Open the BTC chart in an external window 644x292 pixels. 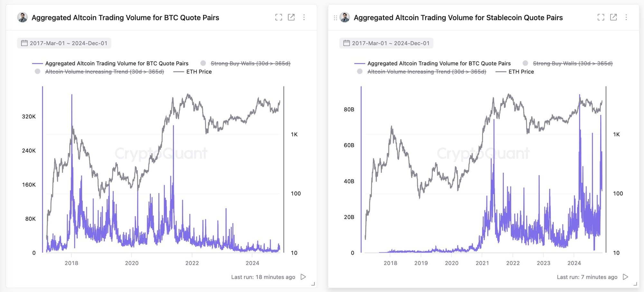tap(291, 17)
